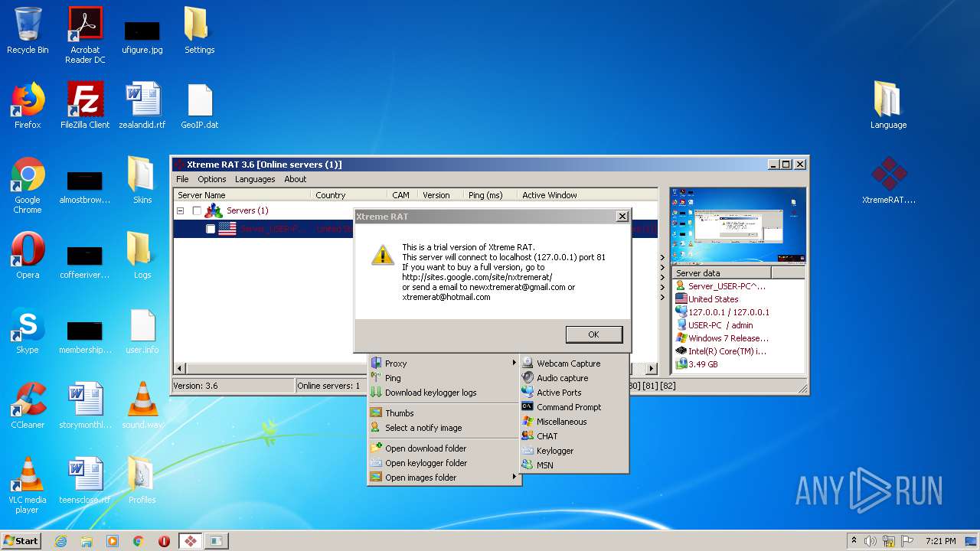Open Active Ports from the submenu
The width and height of the screenshot is (980, 551).
(574, 393)
